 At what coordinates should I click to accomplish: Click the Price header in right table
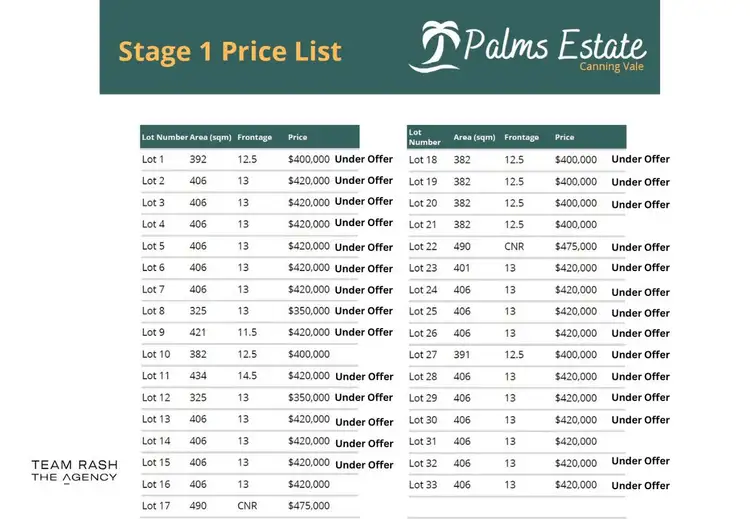(565, 137)
